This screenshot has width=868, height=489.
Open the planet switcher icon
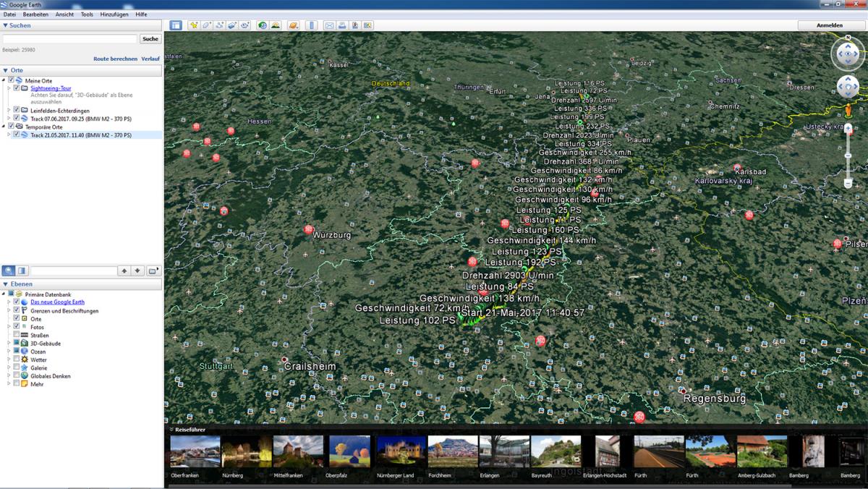pos(294,25)
